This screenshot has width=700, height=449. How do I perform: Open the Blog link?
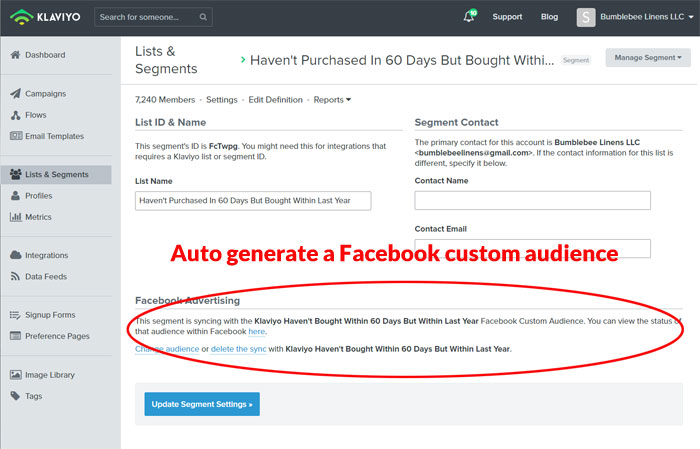[x=549, y=17]
